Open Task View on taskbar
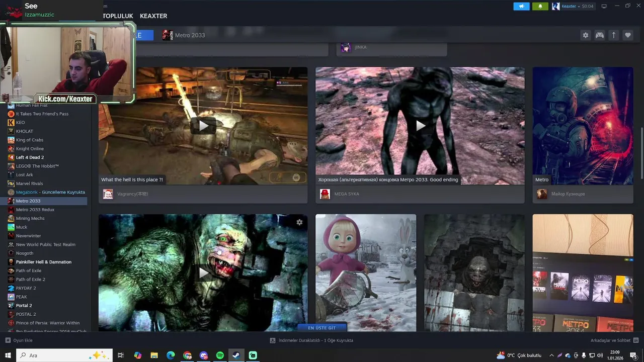The width and height of the screenshot is (644, 362). click(x=121, y=355)
